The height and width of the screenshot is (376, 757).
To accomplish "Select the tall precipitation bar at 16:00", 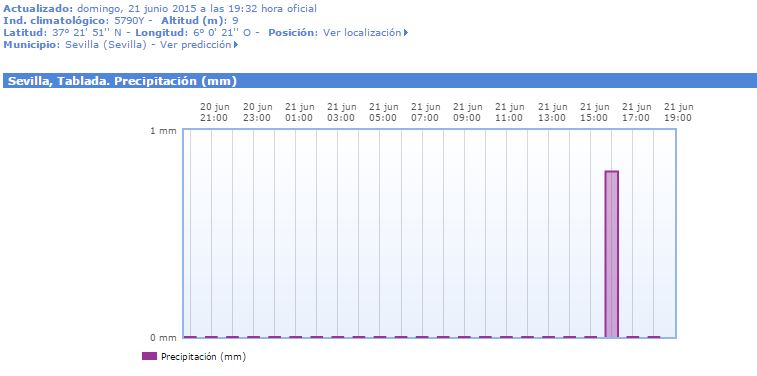I will tap(612, 254).
